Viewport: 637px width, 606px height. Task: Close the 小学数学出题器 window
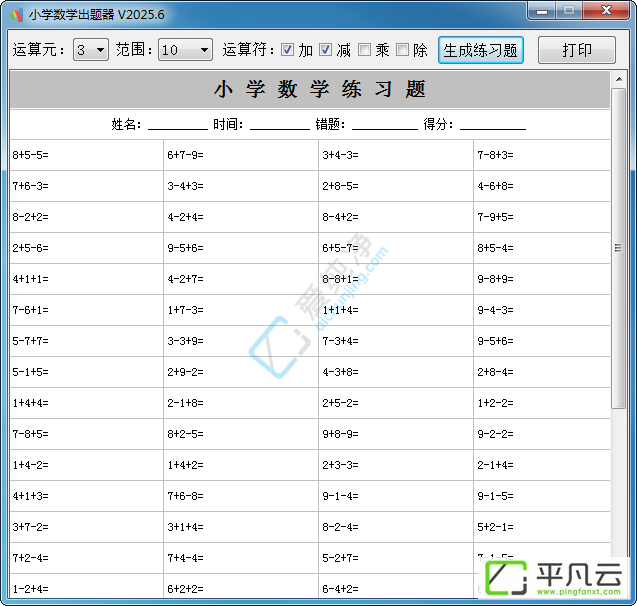606,10
